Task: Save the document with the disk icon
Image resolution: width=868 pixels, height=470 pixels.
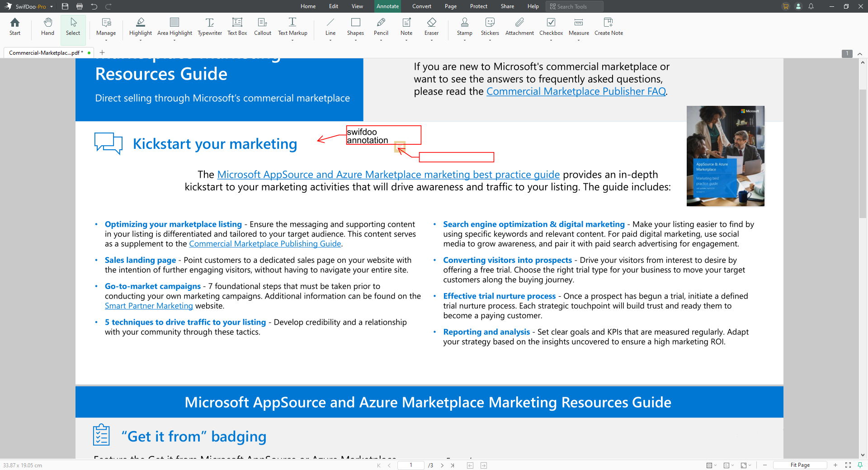Action: click(x=65, y=6)
